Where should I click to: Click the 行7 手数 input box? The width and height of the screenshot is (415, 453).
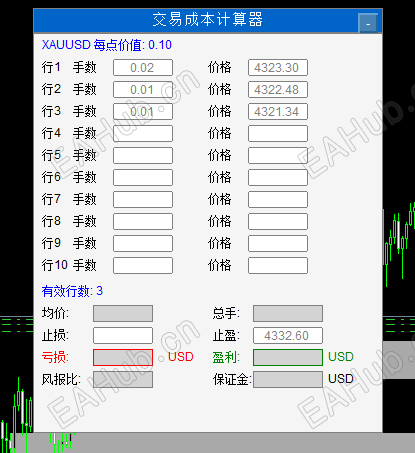tap(143, 200)
